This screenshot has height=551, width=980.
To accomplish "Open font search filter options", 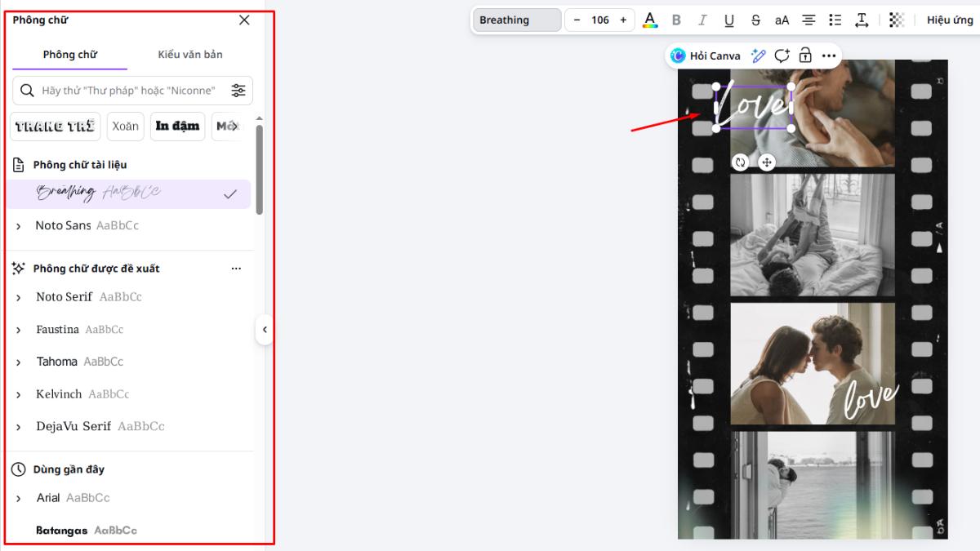I will [x=238, y=91].
